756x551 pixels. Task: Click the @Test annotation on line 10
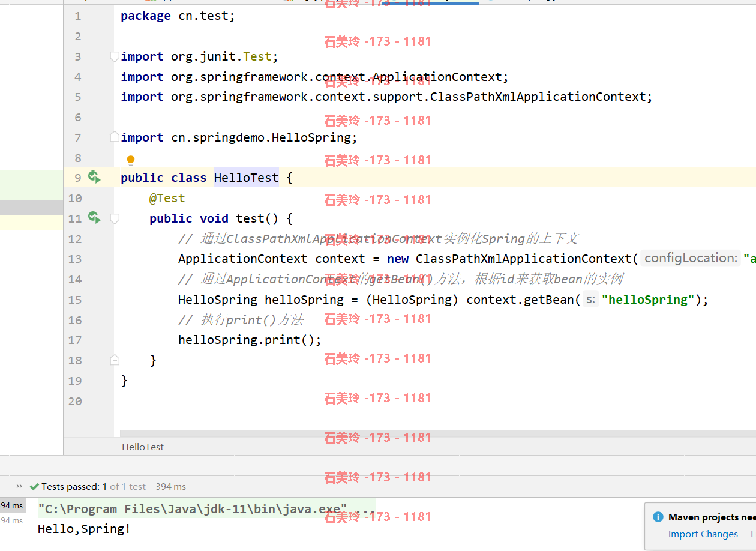[167, 198]
